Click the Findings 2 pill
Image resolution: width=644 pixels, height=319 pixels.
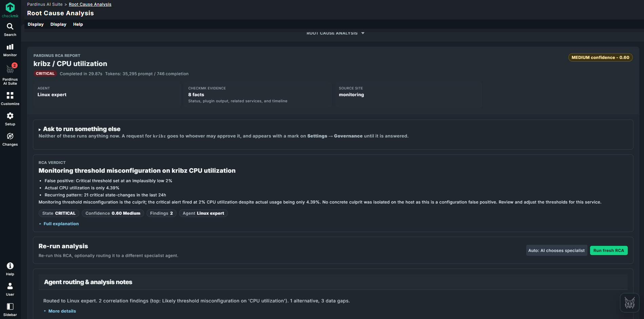tap(161, 213)
